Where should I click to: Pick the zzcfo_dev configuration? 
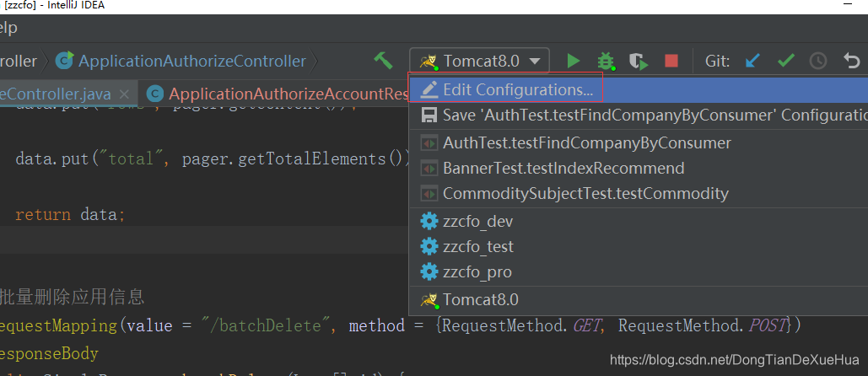pos(639,222)
